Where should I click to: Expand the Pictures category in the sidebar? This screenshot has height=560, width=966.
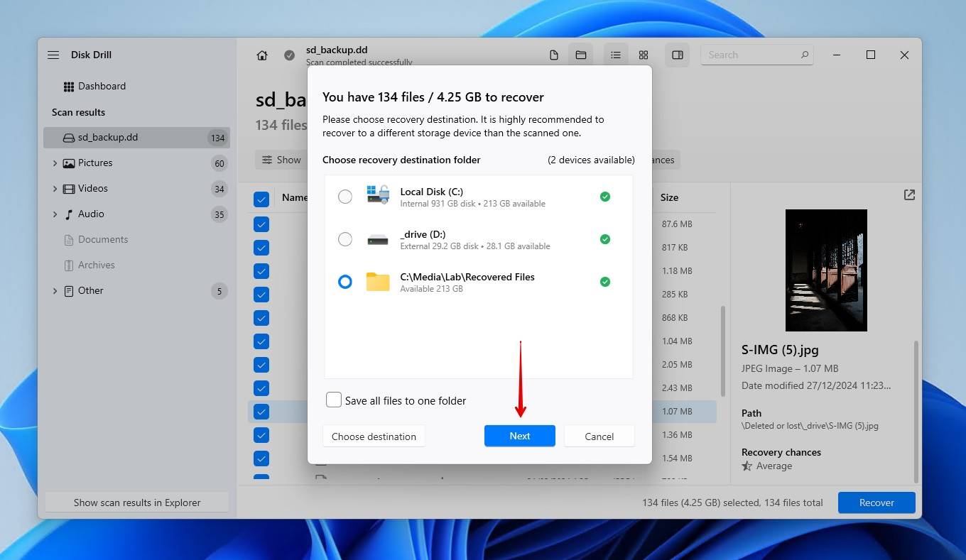[x=55, y=163]
